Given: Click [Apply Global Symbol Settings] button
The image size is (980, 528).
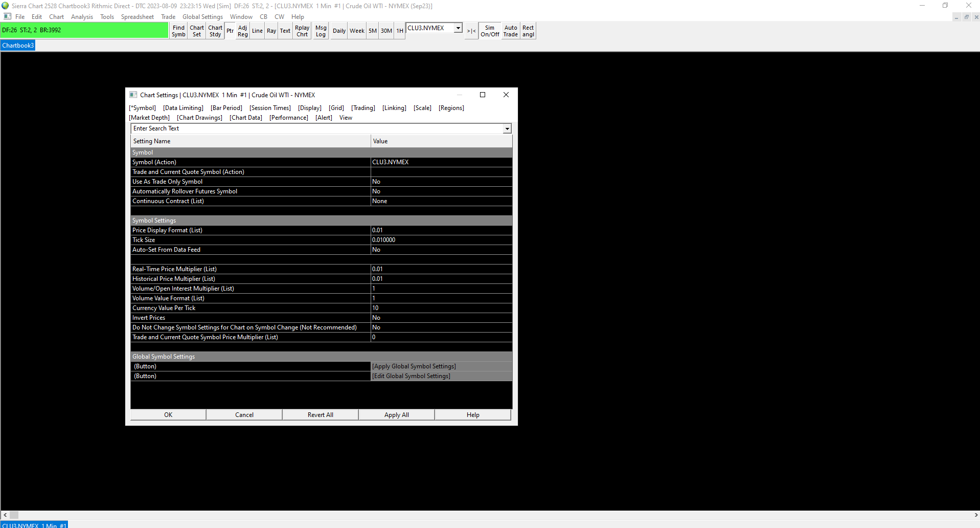Looking at the screenshot, I should [x=442, y=366].
